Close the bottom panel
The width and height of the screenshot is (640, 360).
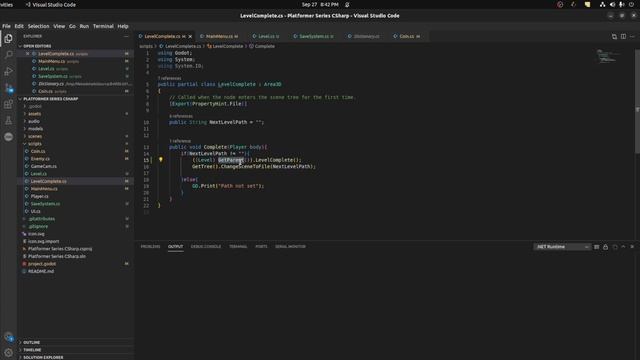click(632, 247)
